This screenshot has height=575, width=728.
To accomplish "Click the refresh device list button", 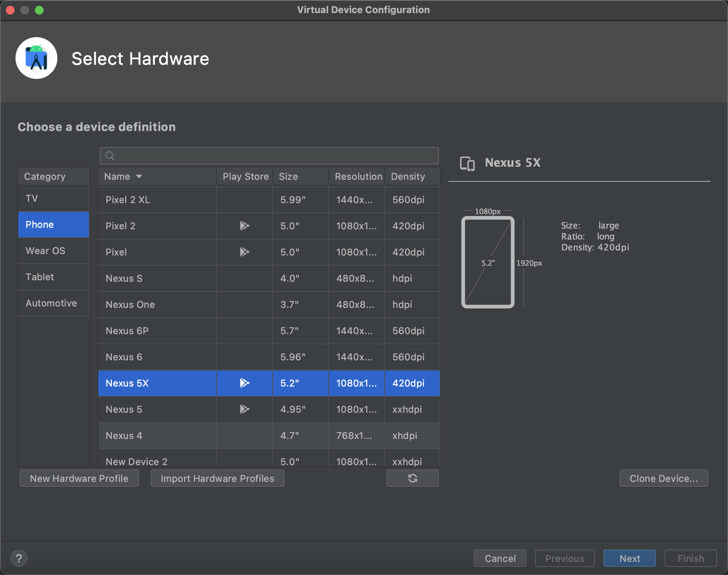I will click(412, 478).
